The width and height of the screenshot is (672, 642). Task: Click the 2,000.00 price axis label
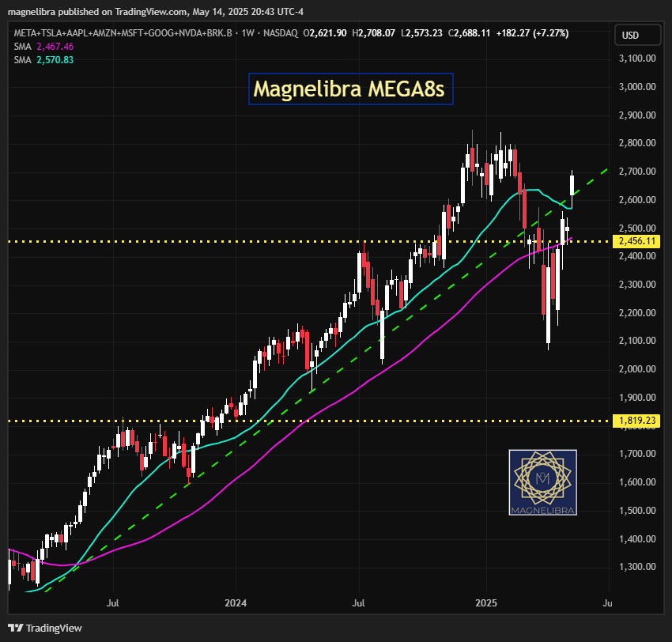pyautogui.click(x=637, y=369)
